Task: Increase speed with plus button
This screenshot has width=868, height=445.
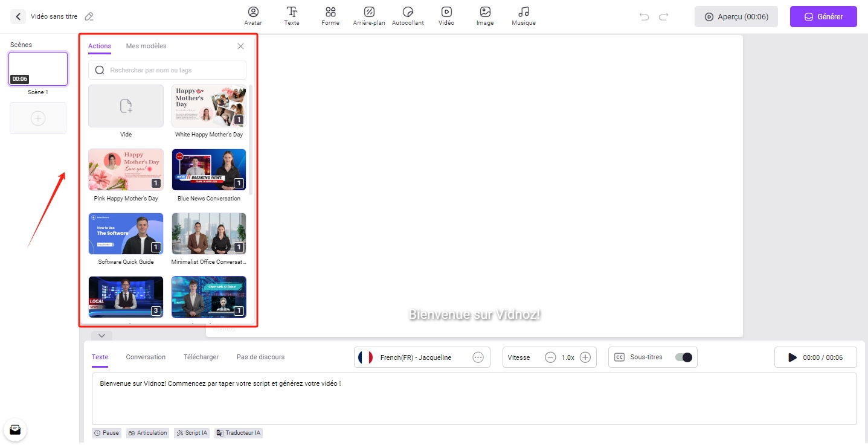Action: click(585, 357)
